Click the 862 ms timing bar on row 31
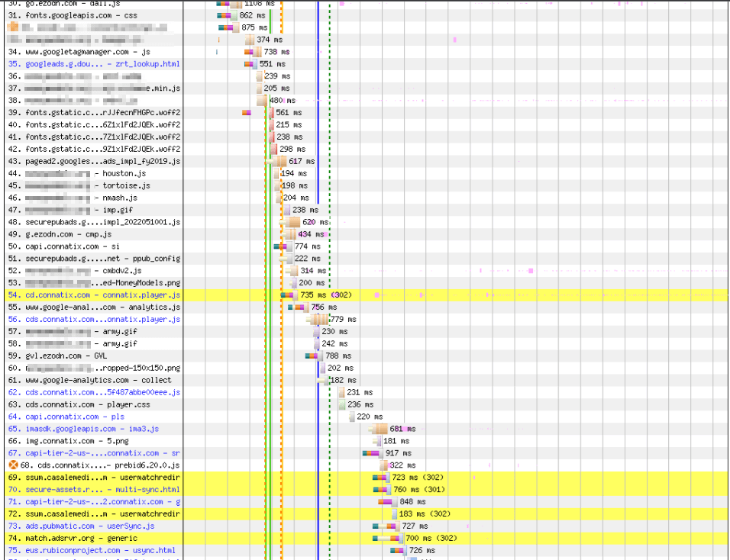 pyautogui.click(x=228, y=15)
